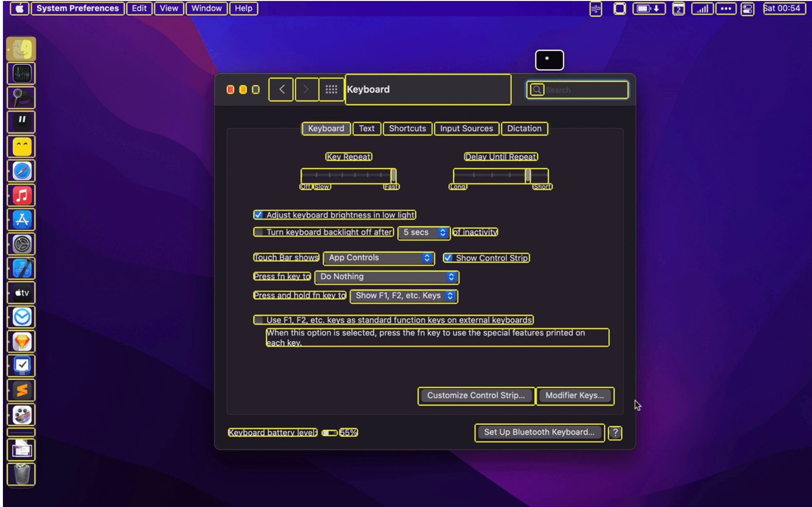Open the Trash in the Dock

point(21,474)
